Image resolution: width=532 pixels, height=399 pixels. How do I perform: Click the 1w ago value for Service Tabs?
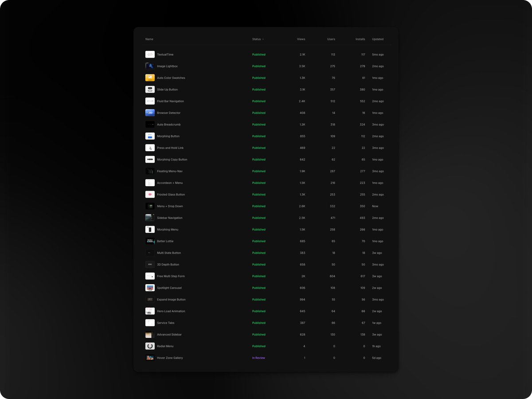point(377,323)
